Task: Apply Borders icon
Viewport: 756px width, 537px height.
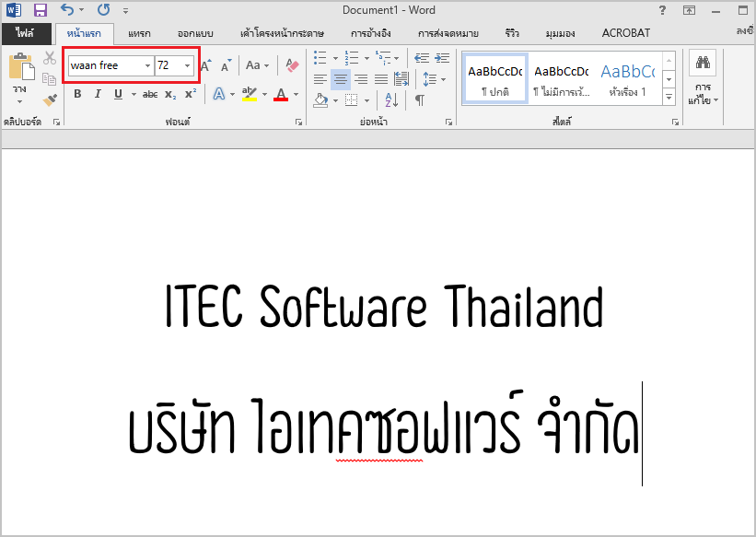Action: pyautogui.click(x=352, y=100)
